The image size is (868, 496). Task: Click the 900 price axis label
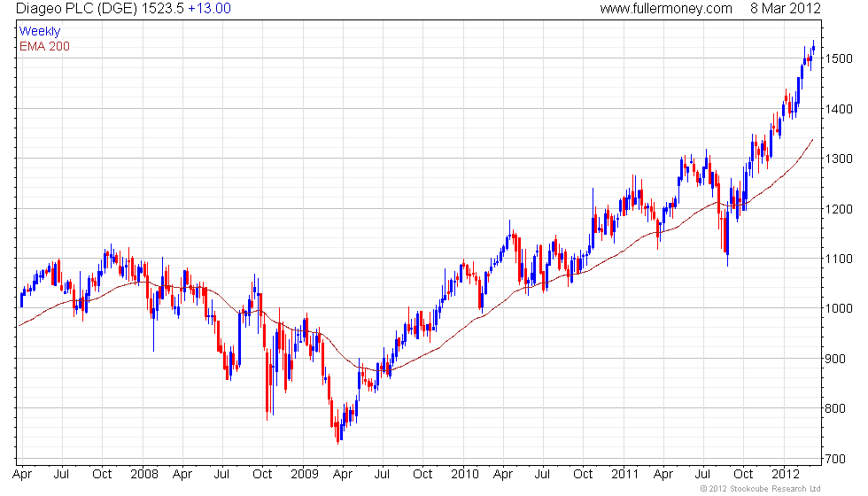pos(835,359)
